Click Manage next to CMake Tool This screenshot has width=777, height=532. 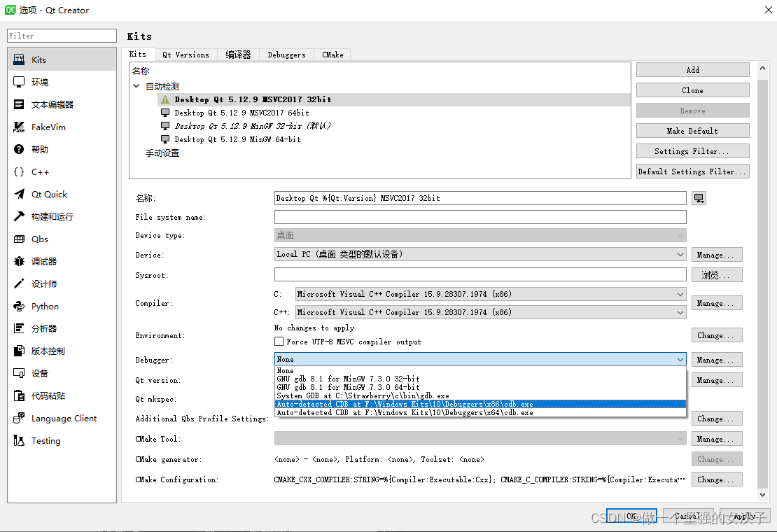717,439
